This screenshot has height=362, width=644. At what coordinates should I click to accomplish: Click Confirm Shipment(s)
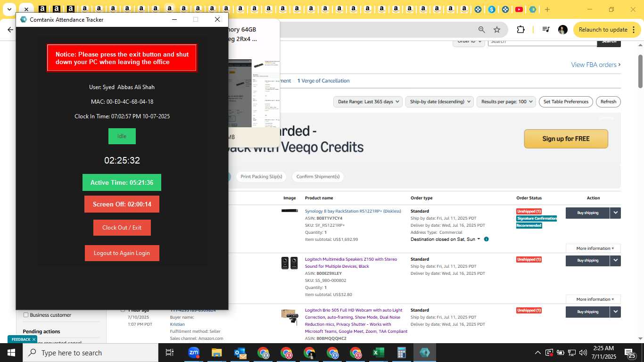click(x=318, y=177)
